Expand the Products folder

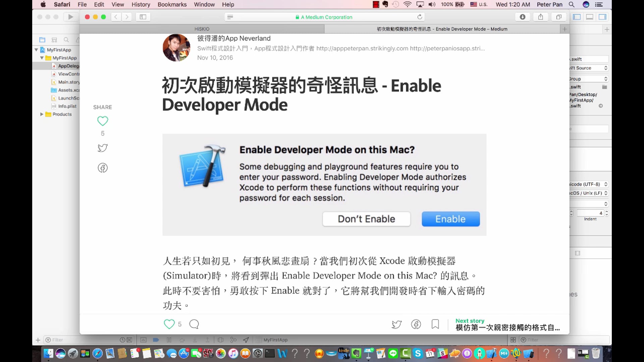click(x=42, y=114)
